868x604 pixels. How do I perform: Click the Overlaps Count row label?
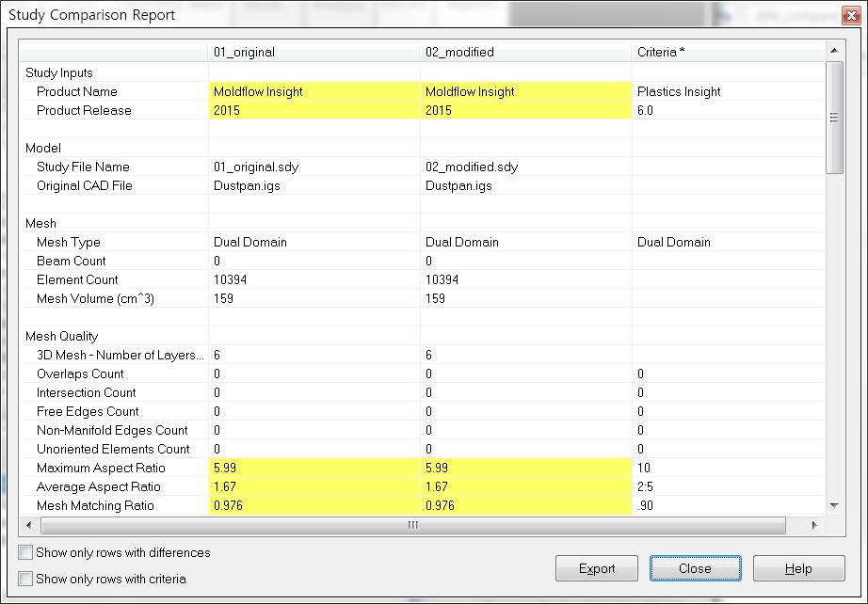(x=80, y=374)
